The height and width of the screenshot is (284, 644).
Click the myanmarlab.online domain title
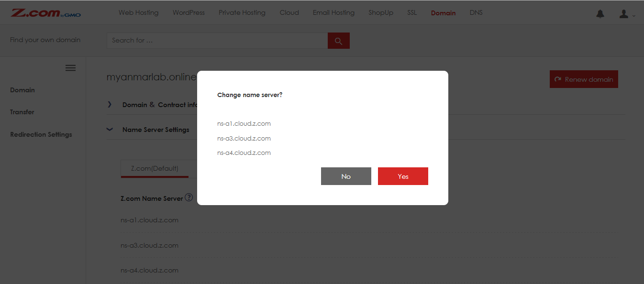click(x=152, y=77)
